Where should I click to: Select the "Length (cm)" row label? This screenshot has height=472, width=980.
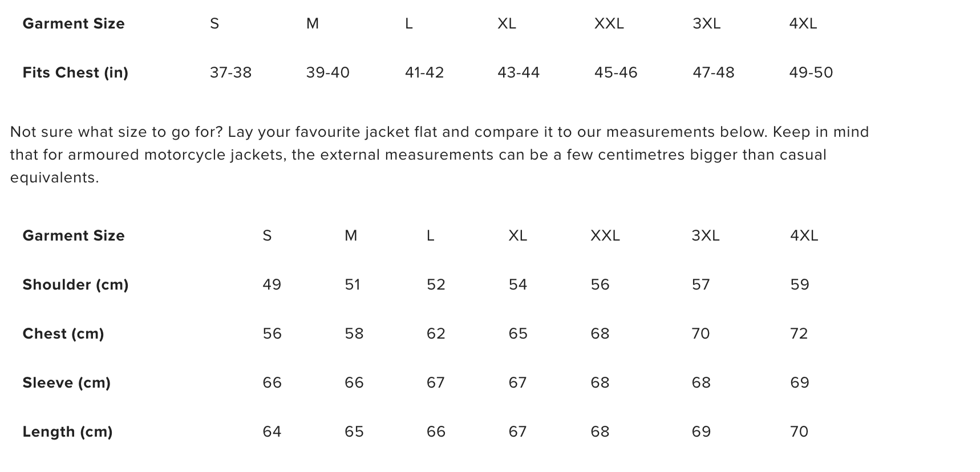pos(67,432)
